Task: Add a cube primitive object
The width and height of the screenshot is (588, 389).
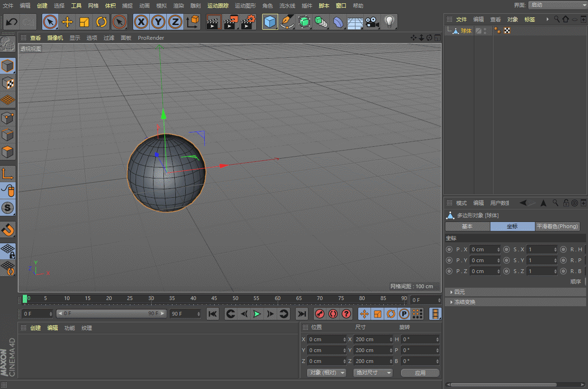Action: coord(270,22)
